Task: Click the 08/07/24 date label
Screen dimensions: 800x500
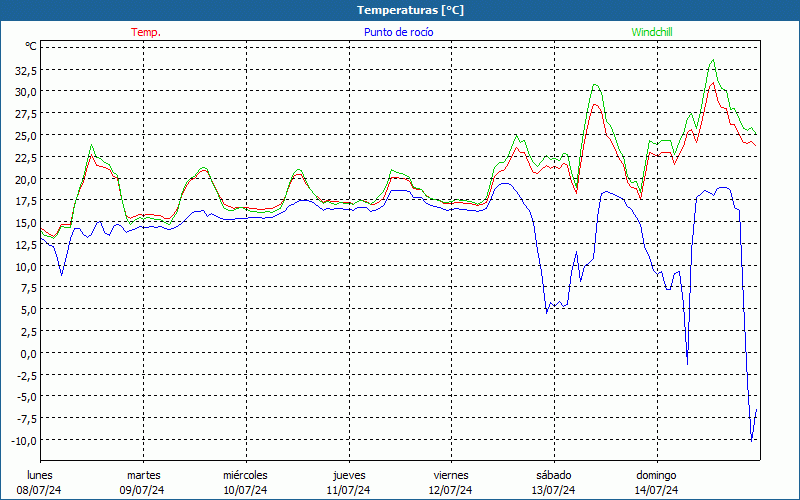Action: pyautogui.click(x=41, y=490)
